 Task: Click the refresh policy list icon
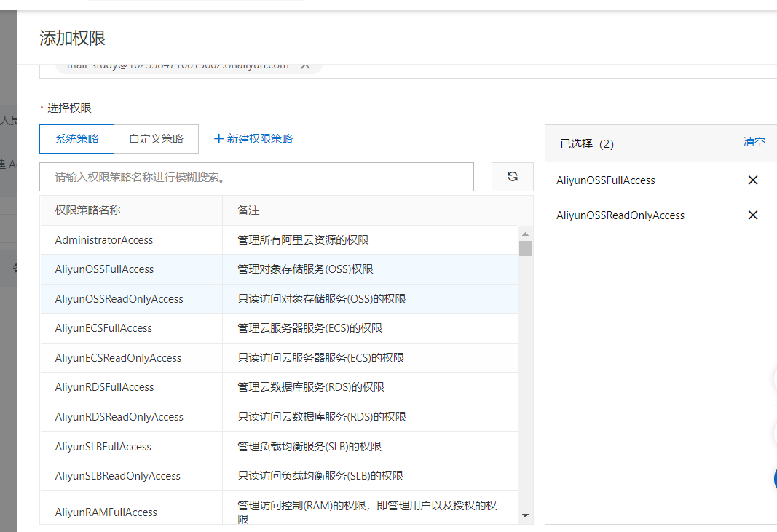click(513, 176)
